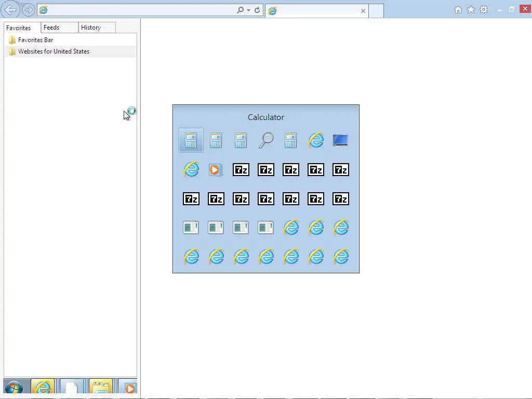Open the Windows Start button
Image resolution: width=532 pixels, height=399 pixels.
[x=14, y=387]
